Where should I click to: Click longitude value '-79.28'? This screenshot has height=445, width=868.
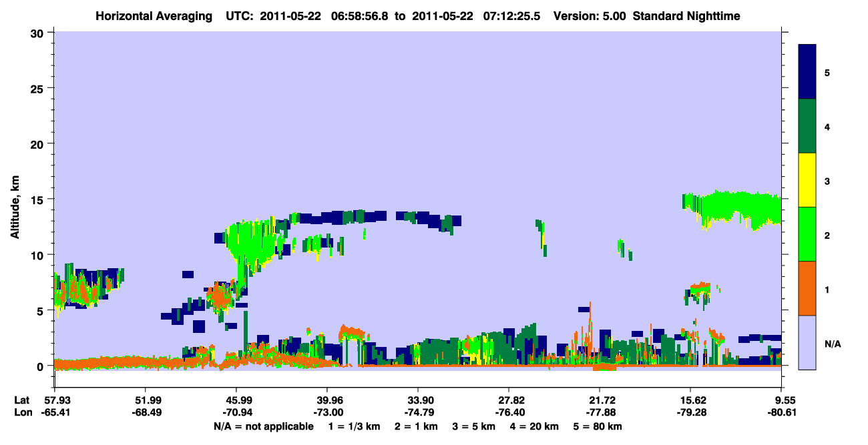690,412
